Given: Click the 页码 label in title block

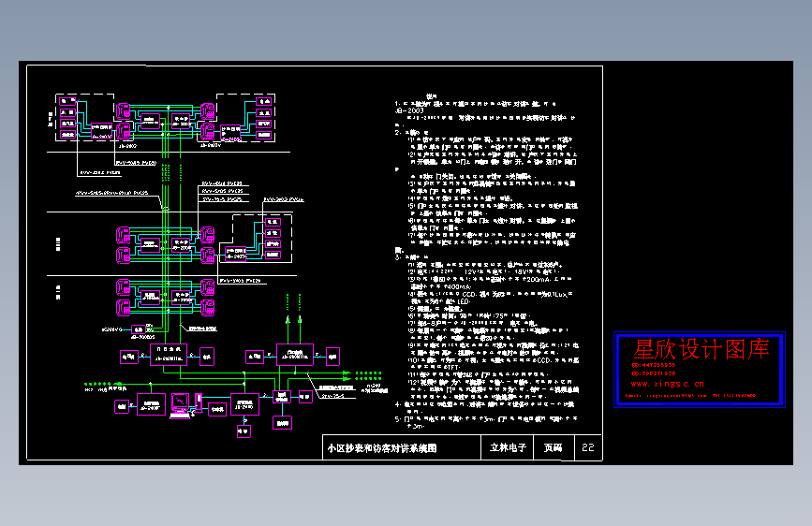Looking at the screenshot, I should [554, 447].
